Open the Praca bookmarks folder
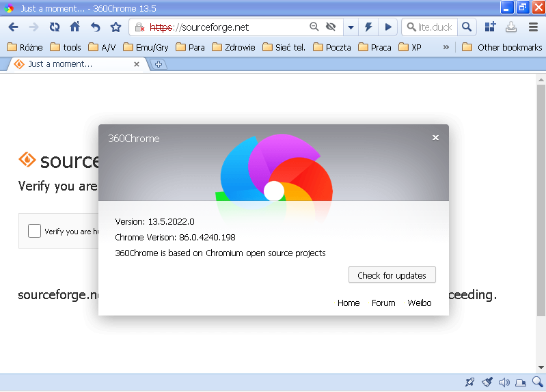This screenshot has width=546, height=392. pyautogui.click(x=374, y=47)
